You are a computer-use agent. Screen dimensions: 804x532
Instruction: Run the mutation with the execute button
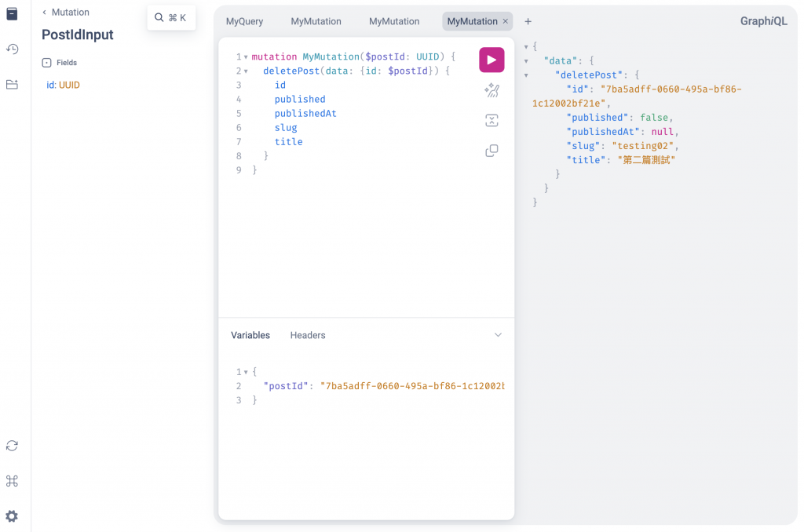492,60
